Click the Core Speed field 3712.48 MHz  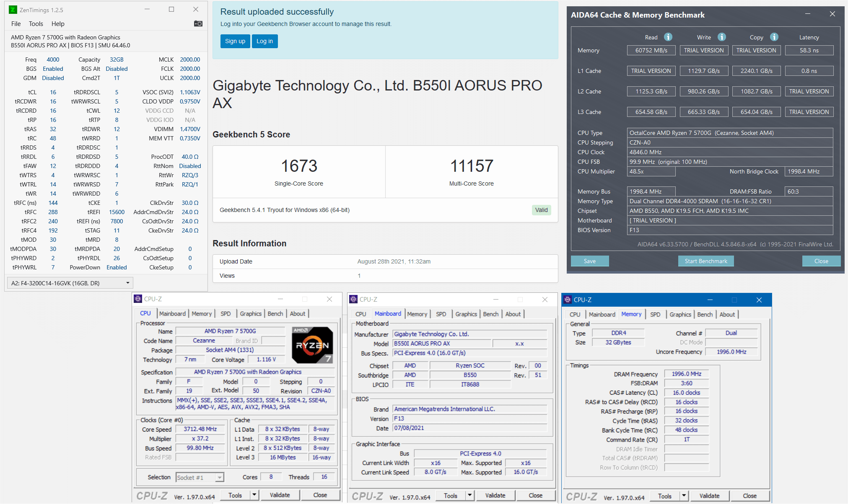200,429
